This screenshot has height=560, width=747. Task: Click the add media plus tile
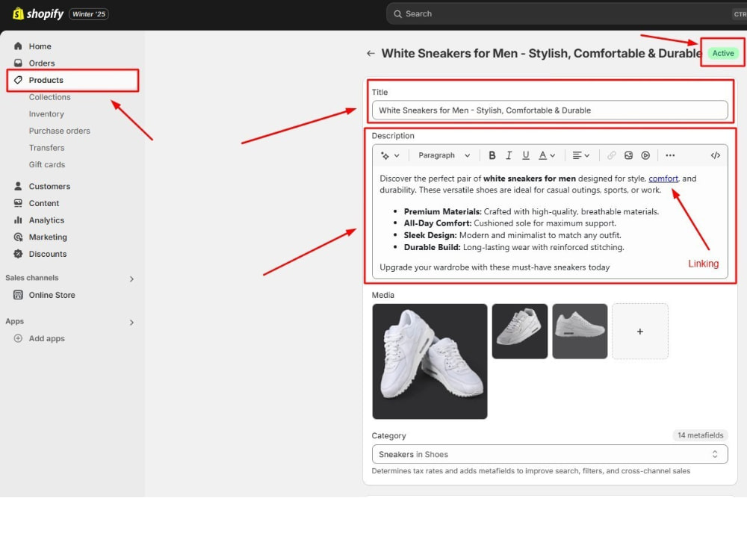(640, 331)
